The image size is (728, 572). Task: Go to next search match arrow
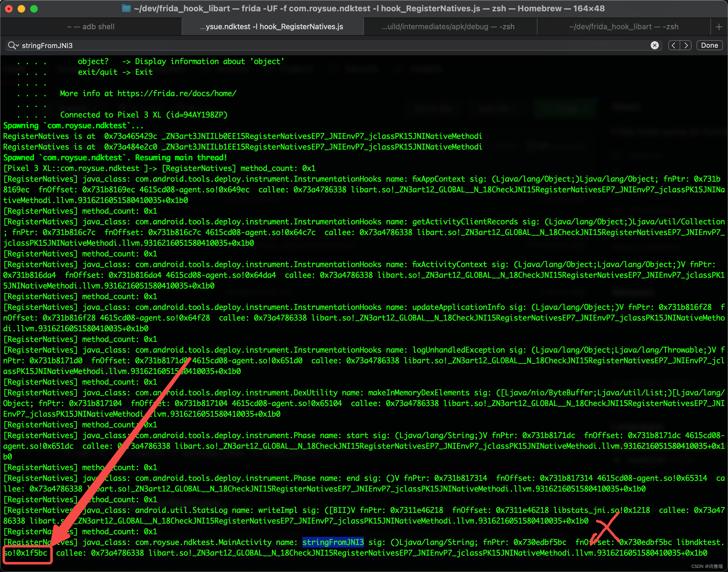(686, 45)
